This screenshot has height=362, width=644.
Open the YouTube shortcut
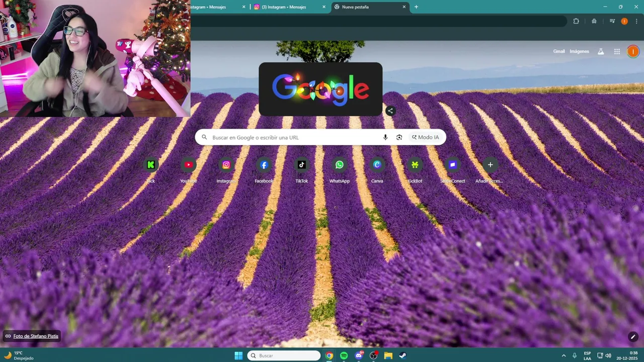click(x=188, y=165)
